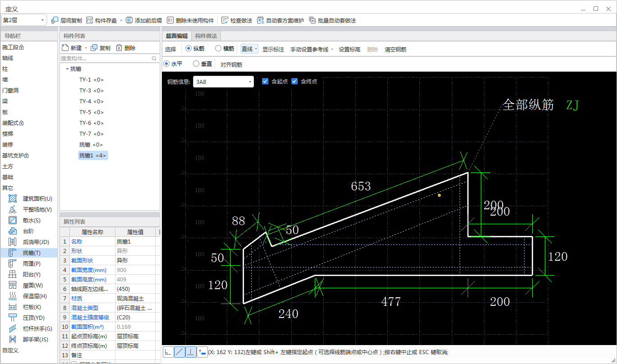Toggle the perpendicular snap icon
Screen dimensions: 617x364
(x=191, y=352)
